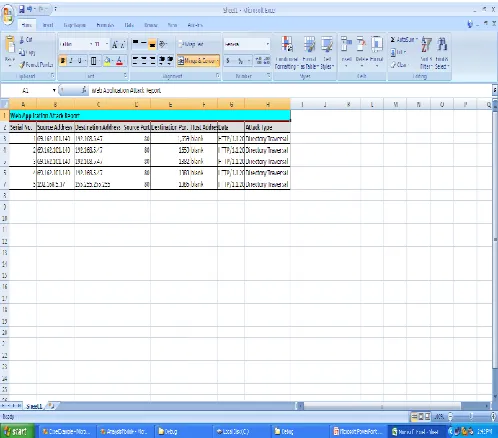Screen dimensions: 498x438
Task: Open the borders dropdown
Action: (99, 61)
